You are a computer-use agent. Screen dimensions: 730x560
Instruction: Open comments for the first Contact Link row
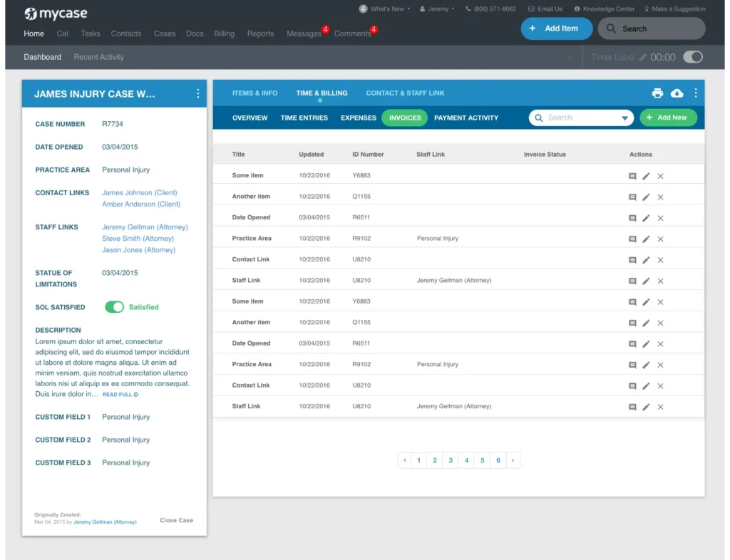pyautogui.click(x=632, y=260)
